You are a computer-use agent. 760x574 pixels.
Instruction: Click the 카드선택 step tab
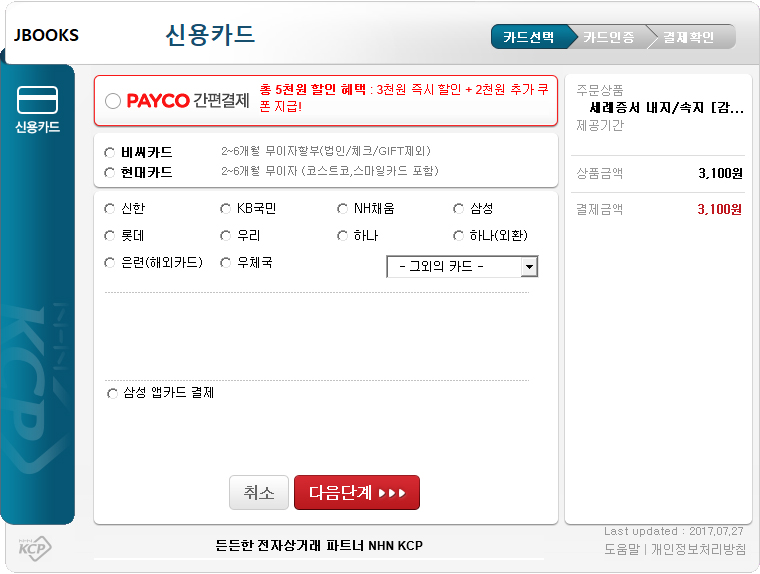point(529,37)
